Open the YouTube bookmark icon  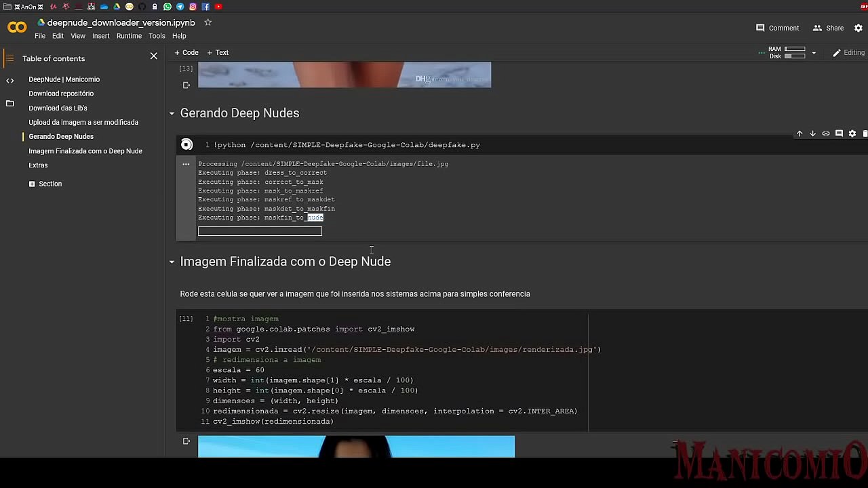[218, 7]
